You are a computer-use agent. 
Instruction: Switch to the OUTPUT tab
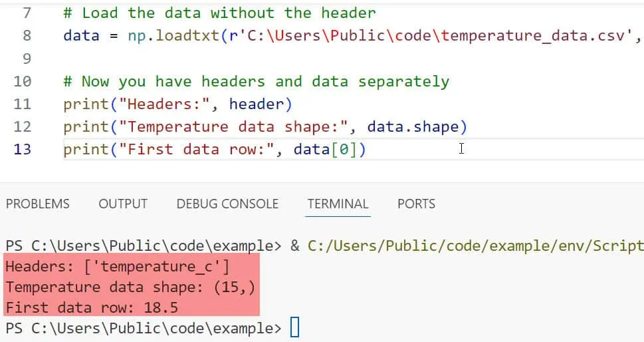(x=123, y=204)
